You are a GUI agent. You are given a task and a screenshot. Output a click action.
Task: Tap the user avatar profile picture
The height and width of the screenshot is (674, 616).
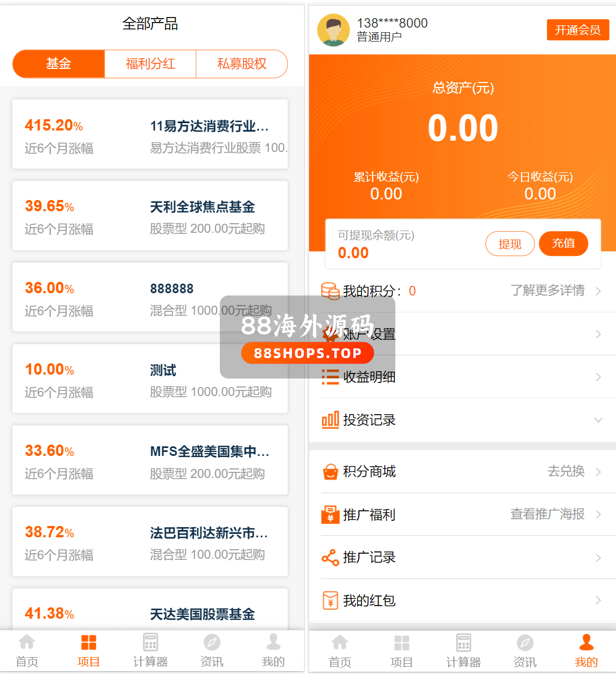pos(333,30)
